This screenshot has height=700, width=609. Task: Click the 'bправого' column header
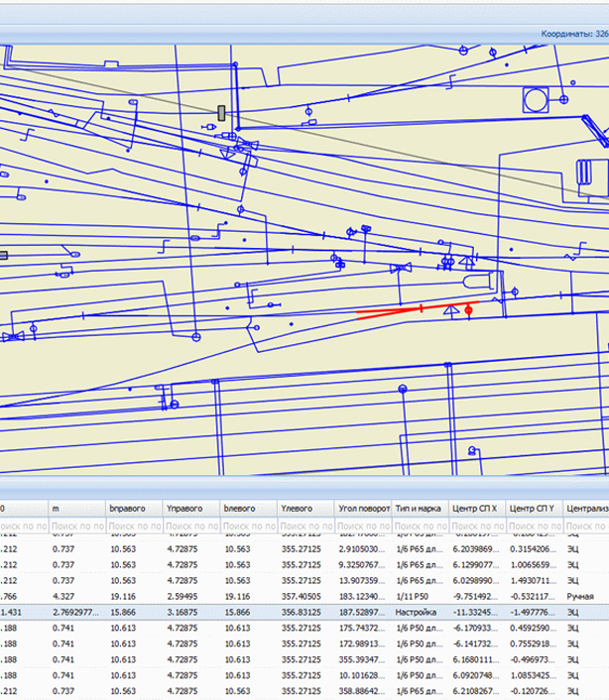coord(133,508)
